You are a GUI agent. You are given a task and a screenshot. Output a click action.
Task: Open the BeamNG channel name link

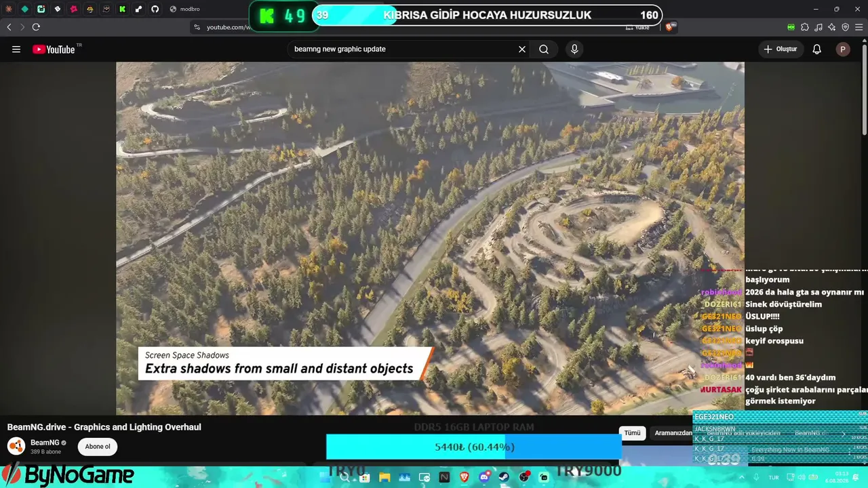pos(44,443)
